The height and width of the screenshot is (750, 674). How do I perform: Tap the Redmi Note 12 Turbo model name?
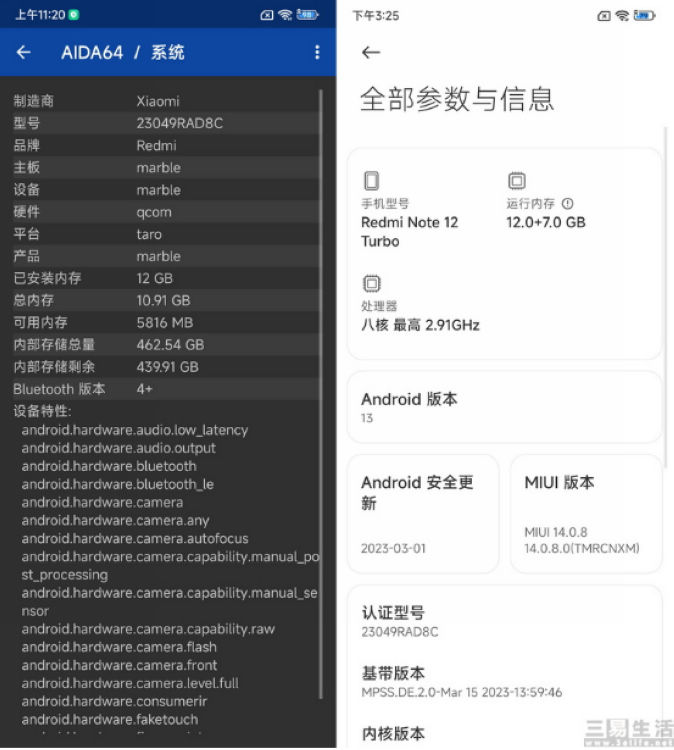(409, 232)
